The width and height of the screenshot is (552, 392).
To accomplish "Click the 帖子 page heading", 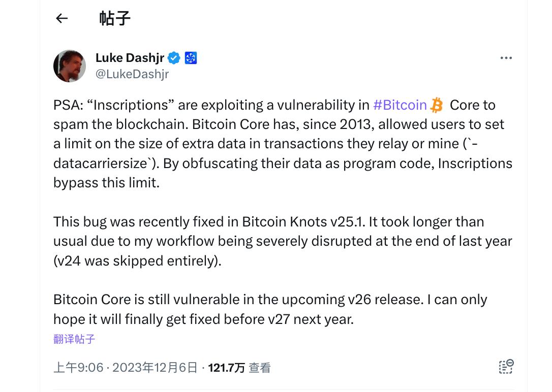I will (115, 18).
